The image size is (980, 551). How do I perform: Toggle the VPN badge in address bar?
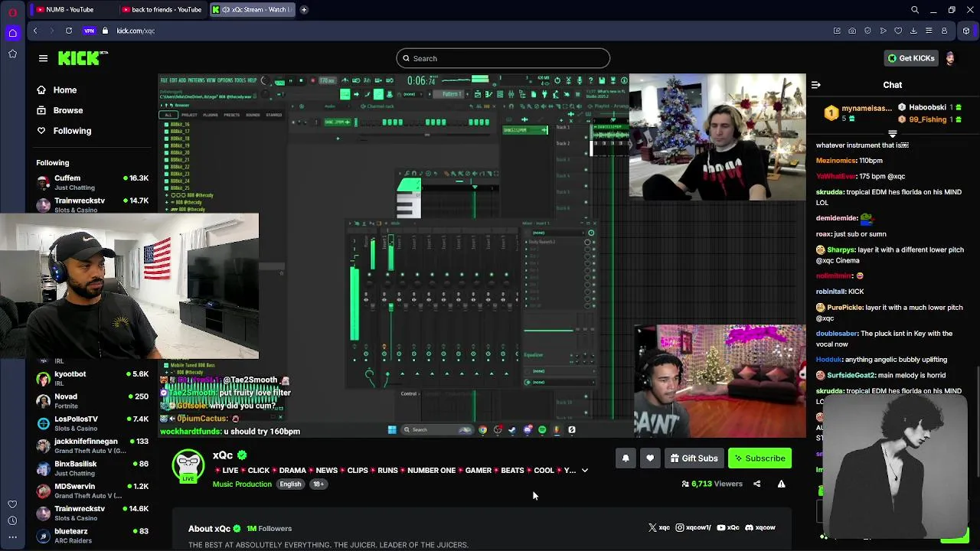(x=90, y=31)
